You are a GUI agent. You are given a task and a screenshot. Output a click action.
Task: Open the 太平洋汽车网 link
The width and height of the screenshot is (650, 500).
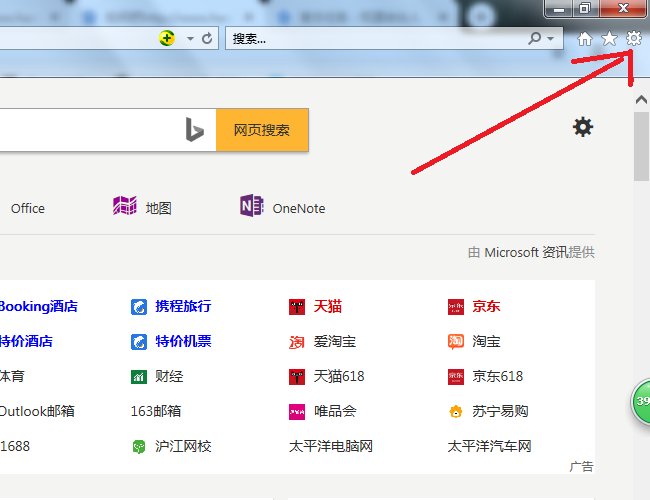tap(490, 446)
